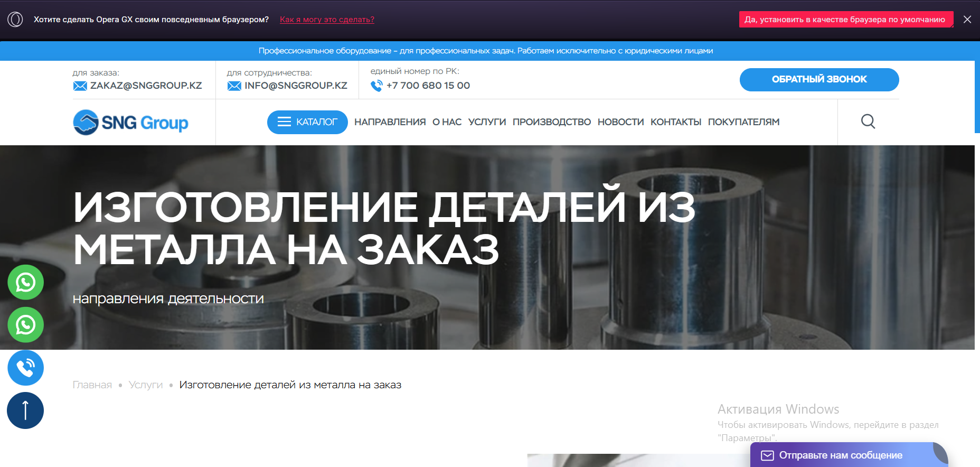Click the envelope icon next to ZAKAZ email

coord(80,86)
